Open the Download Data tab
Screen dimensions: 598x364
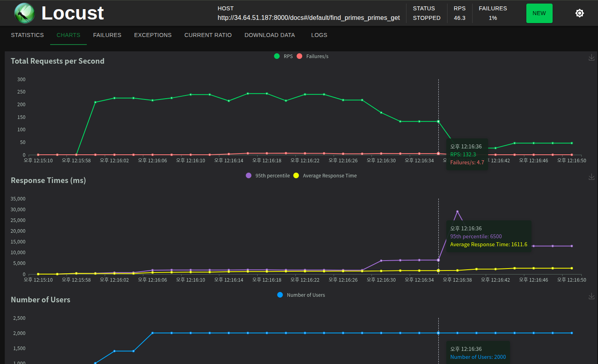point(270,35)
